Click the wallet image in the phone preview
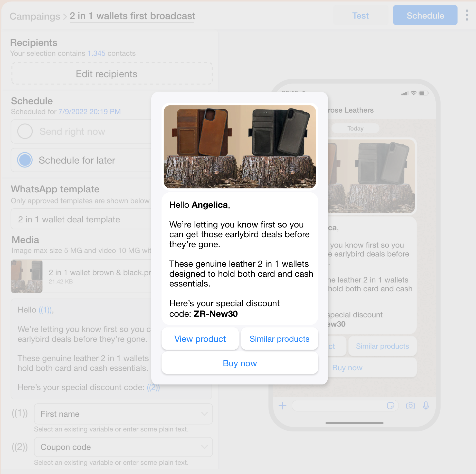476x474 pixels. [371, 176]
